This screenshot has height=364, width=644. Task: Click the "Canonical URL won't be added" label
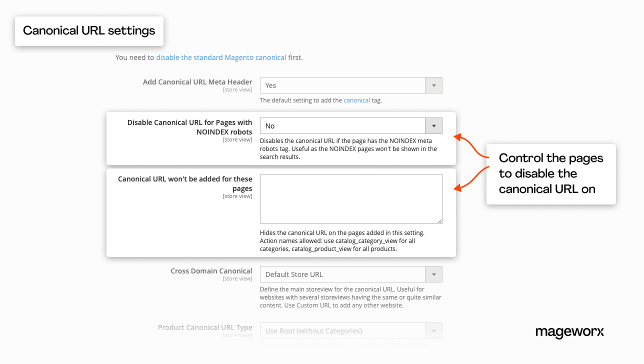185,183
